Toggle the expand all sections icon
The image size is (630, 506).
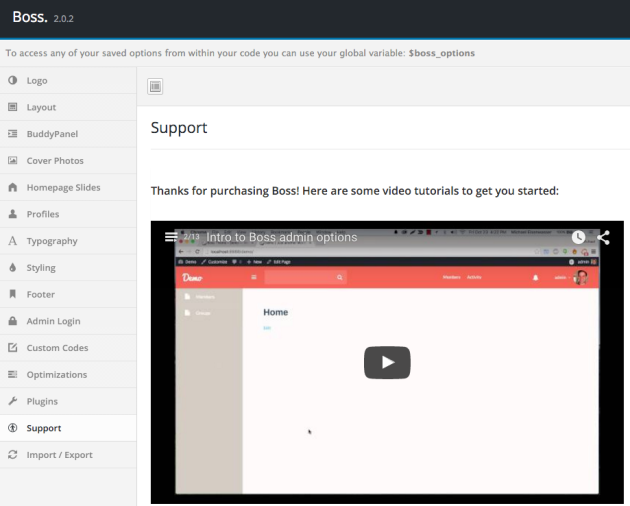coord(155,86)
